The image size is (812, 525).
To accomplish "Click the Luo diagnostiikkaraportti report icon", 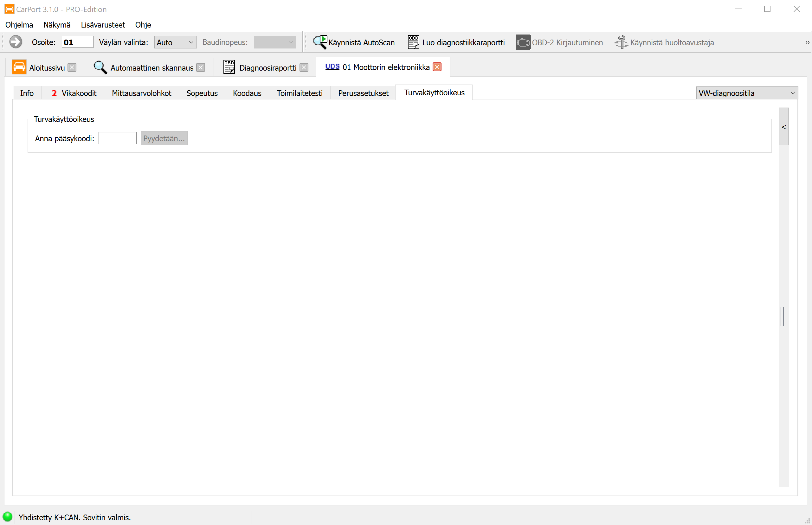I will [413, 42].
